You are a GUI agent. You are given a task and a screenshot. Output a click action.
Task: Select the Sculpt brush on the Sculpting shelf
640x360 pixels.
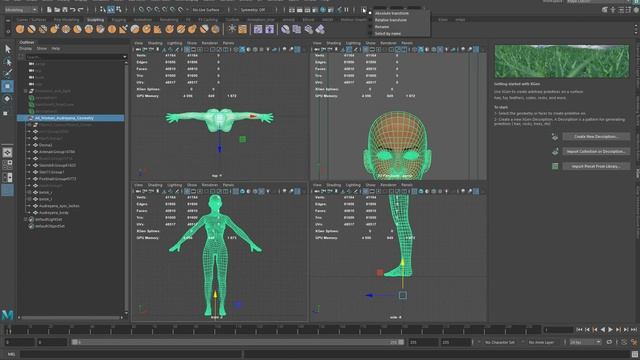[x=20, y=29]
